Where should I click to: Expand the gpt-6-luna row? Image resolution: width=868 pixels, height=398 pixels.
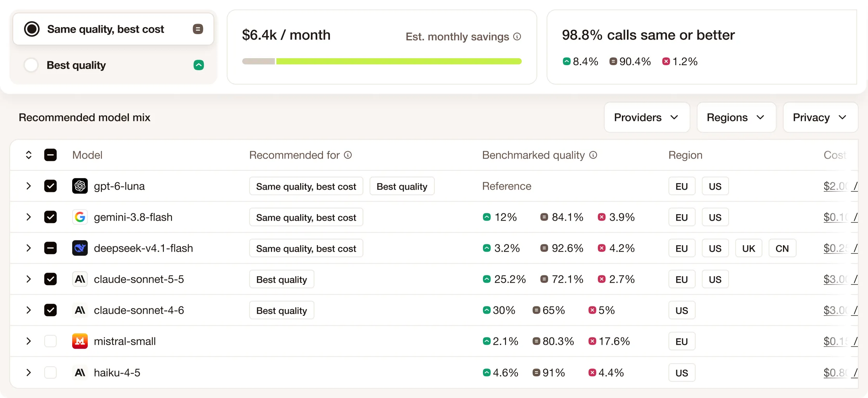pos(29,186)
